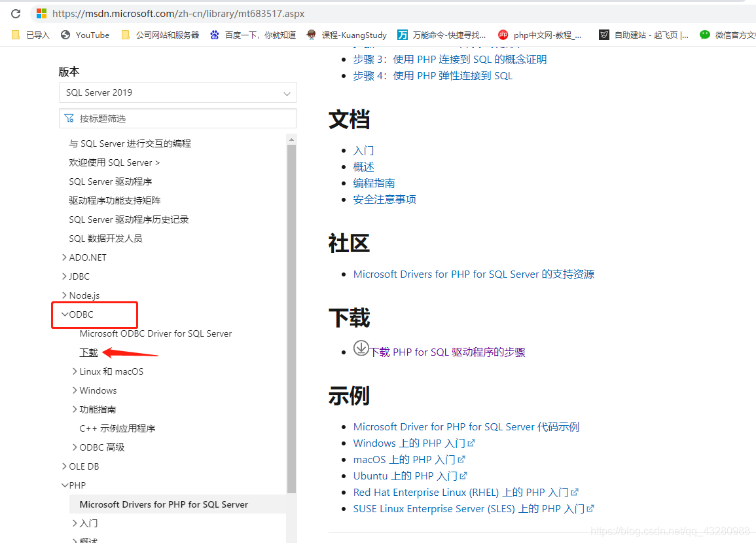Open 驱动程序功能支持矩阵 sidebar item
Viewport: 756px width, 543px height.
[115, 200]
